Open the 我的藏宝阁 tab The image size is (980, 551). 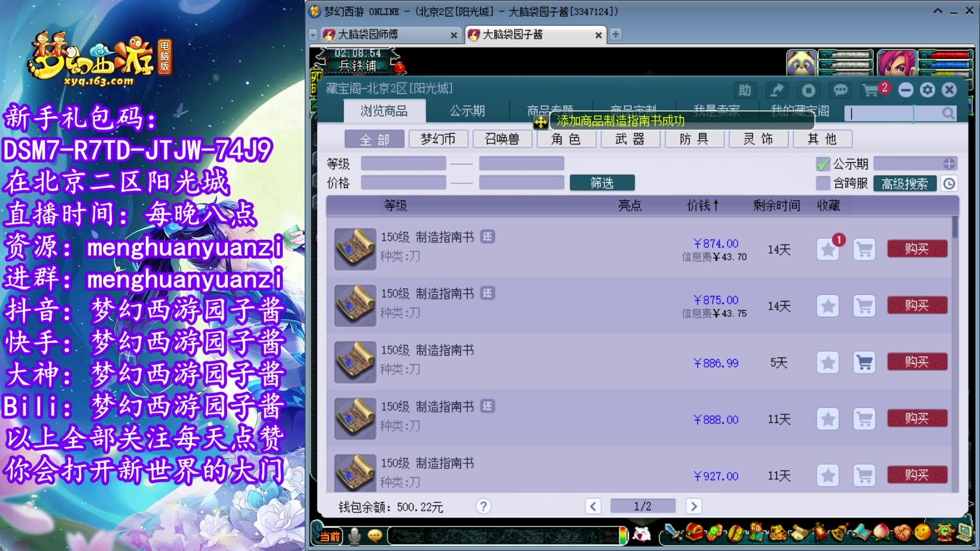click(799, 111)
